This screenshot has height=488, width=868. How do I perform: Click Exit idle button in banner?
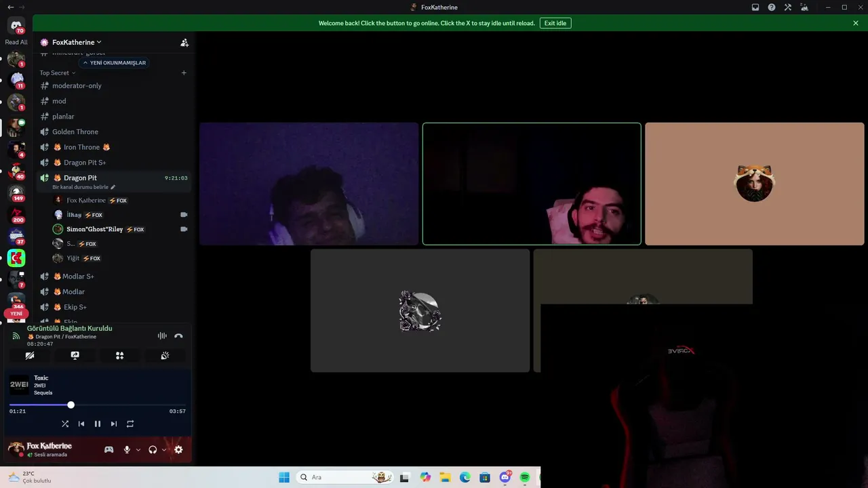(x=555, y=23)
